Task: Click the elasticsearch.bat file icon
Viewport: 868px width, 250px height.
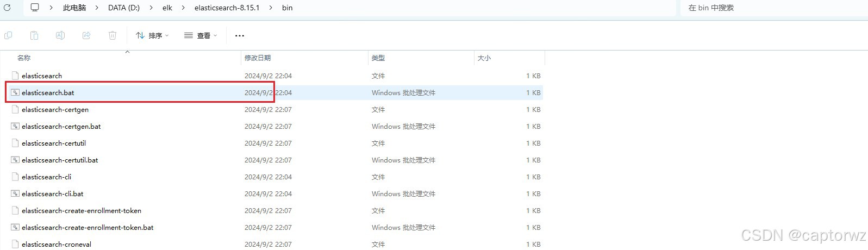Action: coord(15,92)
